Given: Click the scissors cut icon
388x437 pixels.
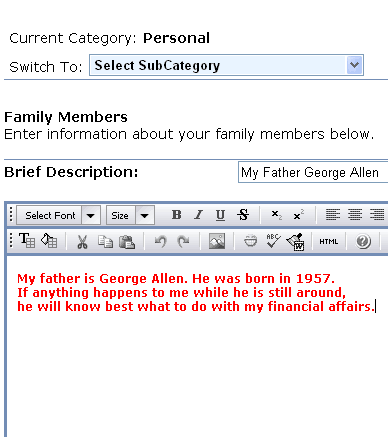Looking at the screenshot, I should click(x=82, y=241).
